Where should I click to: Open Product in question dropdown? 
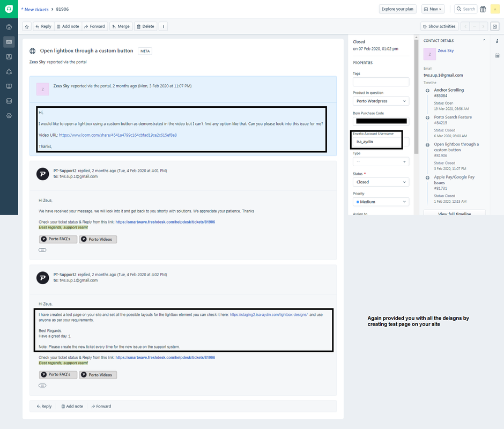[381, 101]
